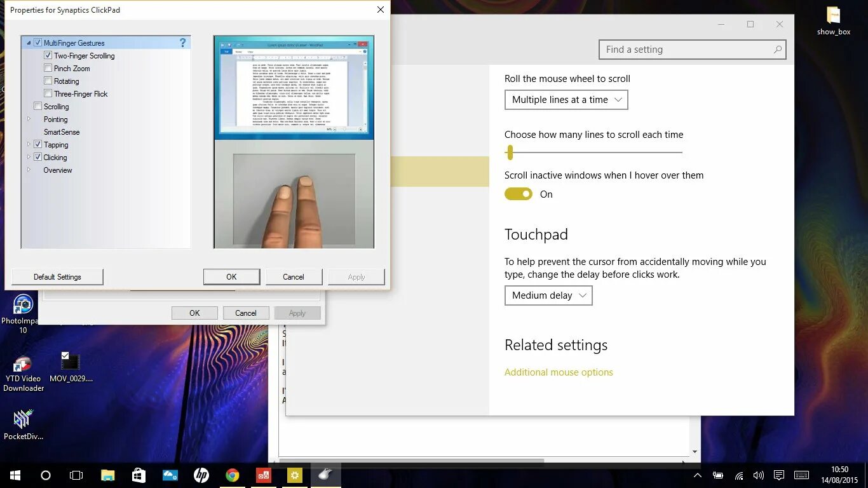Expand the Pointing tree node
The height and width of the screenshot is (488, 868).
click(x=29, y=119)
